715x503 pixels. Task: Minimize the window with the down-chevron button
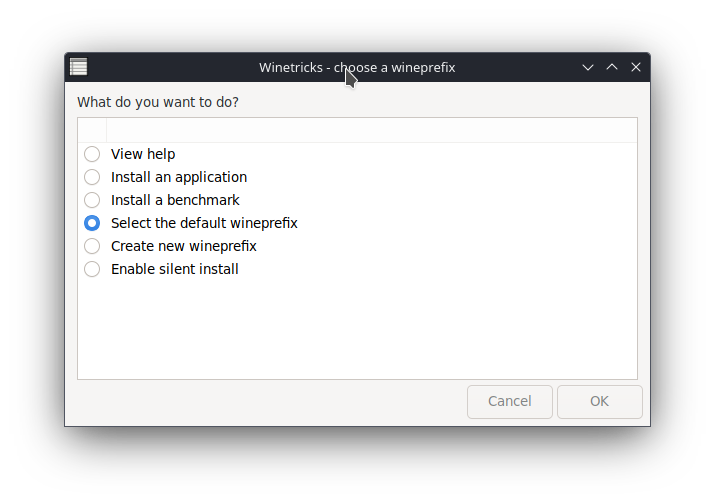point(588,67)
